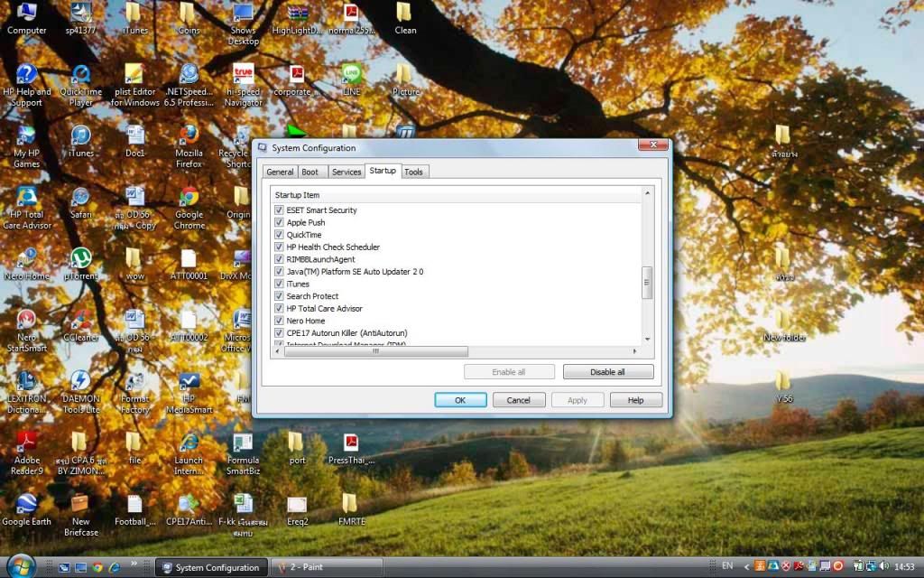Show hidden system tray icons arrow
The height and width of the screenshot is (578, 924).
click(x=746, y=567)
